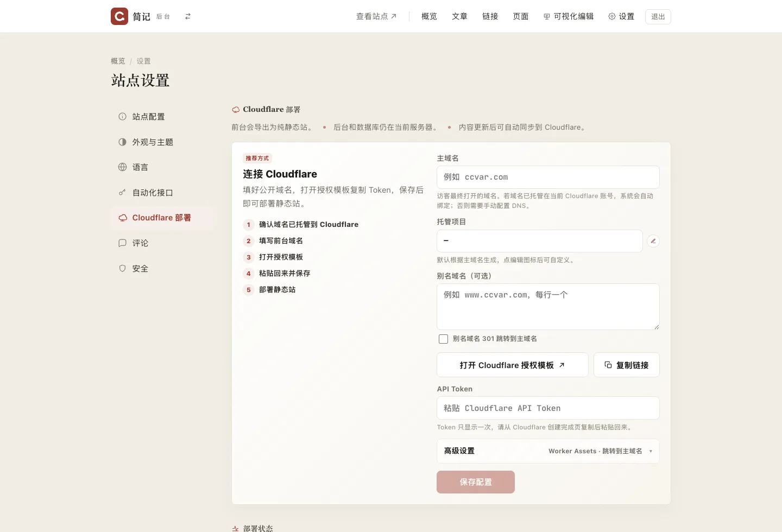This screenshot has width=782, height=532.
Task: Focus the 主域名 input field
Action: point(548,177)
